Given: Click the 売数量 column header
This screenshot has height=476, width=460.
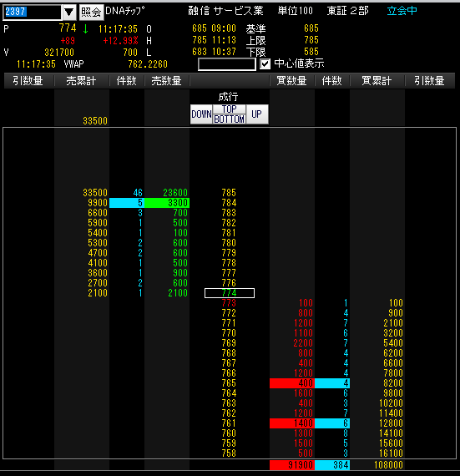Looking at the screenshot, I should [x=167, y=81].
